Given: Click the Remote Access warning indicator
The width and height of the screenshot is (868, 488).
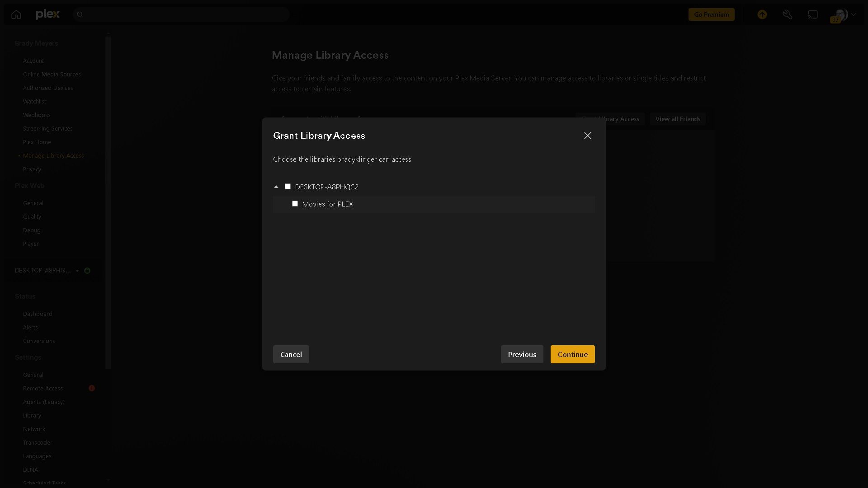Looking at the screenshot, I should 92,388.
